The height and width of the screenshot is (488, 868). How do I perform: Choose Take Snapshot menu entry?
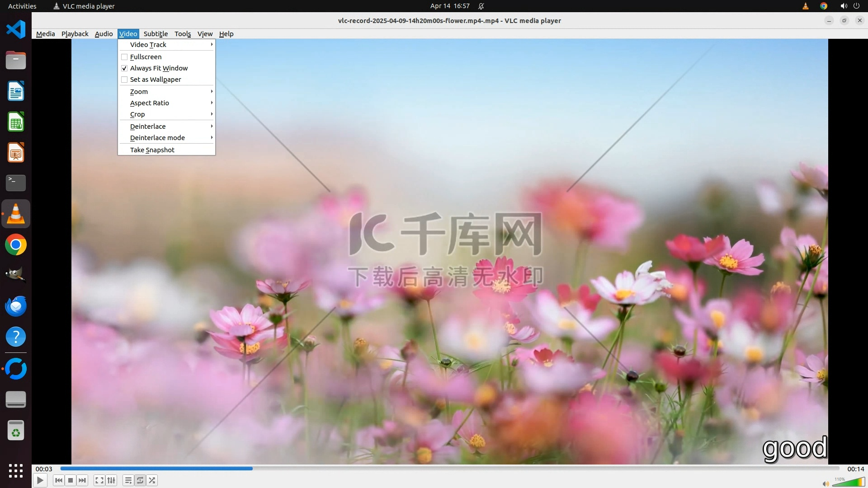[152, 150]
